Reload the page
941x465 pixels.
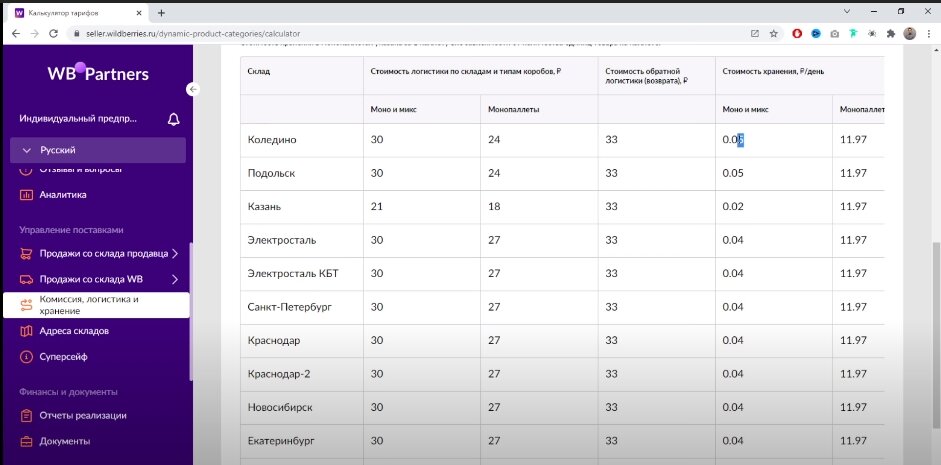click(53, 34)
